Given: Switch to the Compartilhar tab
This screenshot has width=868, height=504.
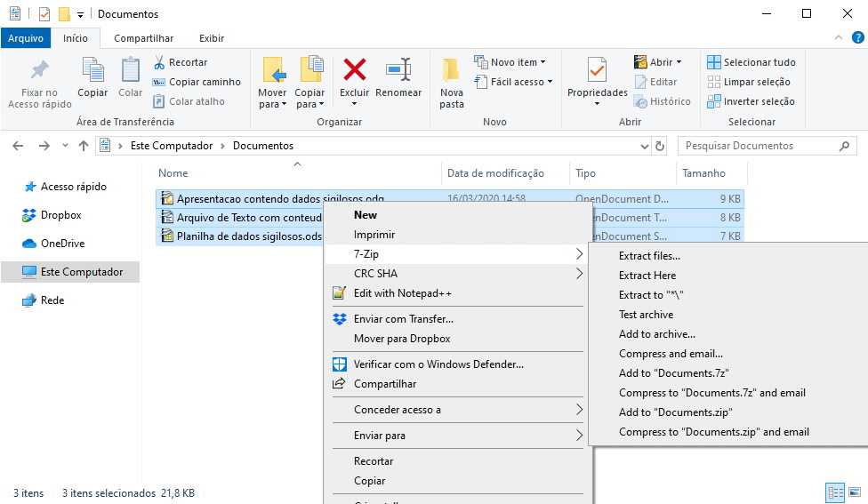Looking at the screenshot, I should coord(143,38).
